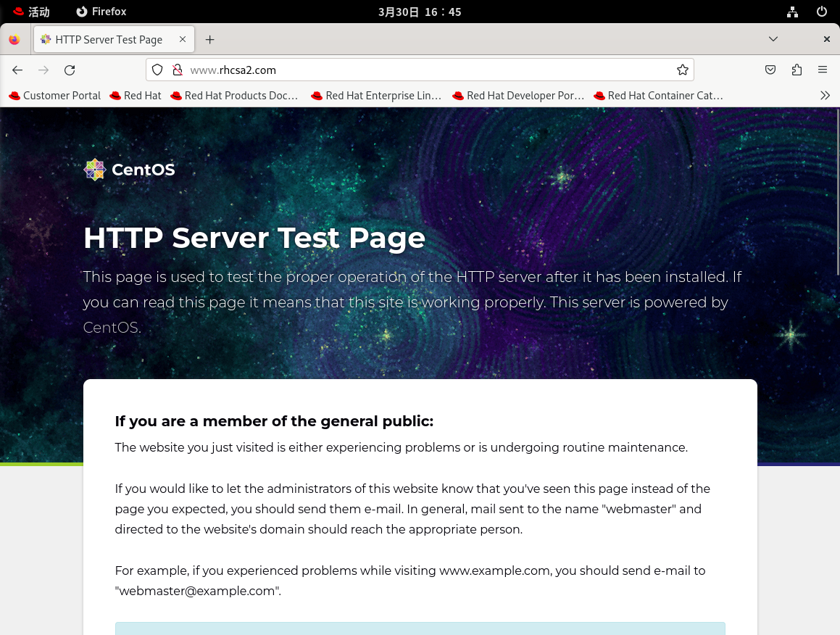Open Red Hat Developer Portal bookmark
Screen dimensions: 840x635
518,96
